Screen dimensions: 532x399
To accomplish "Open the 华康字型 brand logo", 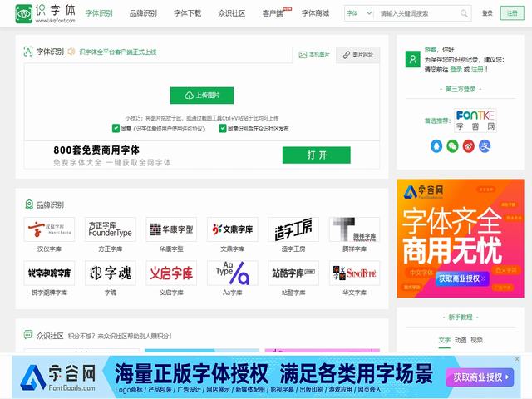I will pos(171,229).
